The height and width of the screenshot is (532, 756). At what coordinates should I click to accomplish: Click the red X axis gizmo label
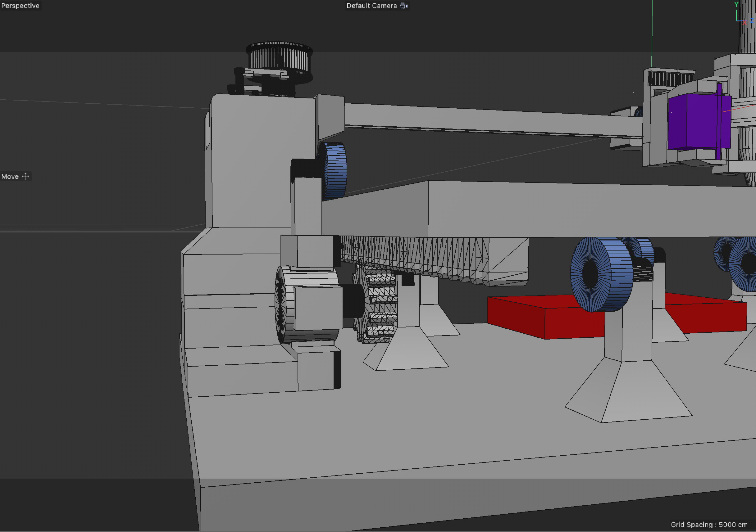(x=745, y=22)
